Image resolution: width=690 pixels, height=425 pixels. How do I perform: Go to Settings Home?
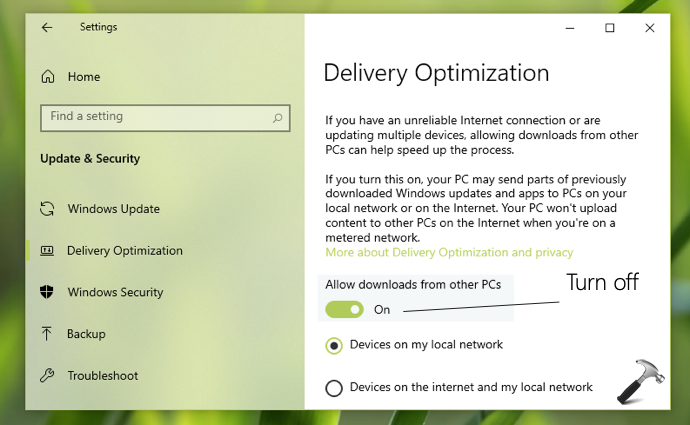tap(84, 76)
